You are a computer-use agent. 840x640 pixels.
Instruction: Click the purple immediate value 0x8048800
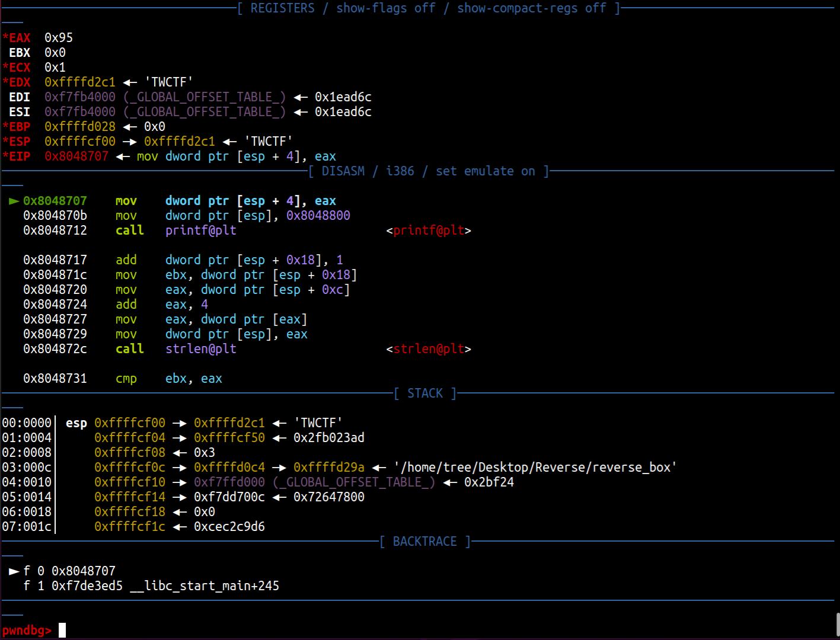(x=318, y=216)
